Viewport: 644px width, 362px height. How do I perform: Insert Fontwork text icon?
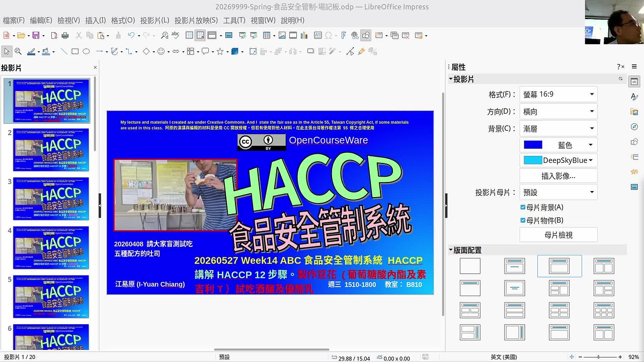pyautogui.click(x=344, y=35)
